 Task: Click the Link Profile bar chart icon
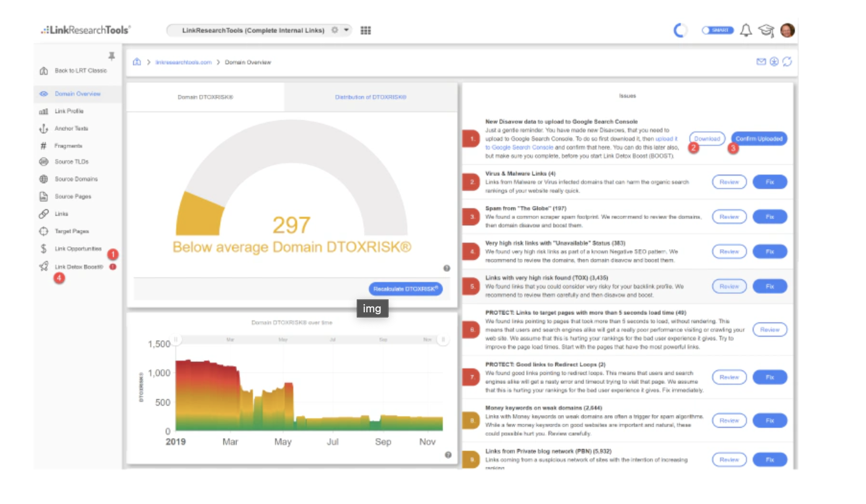pos(44,111)
